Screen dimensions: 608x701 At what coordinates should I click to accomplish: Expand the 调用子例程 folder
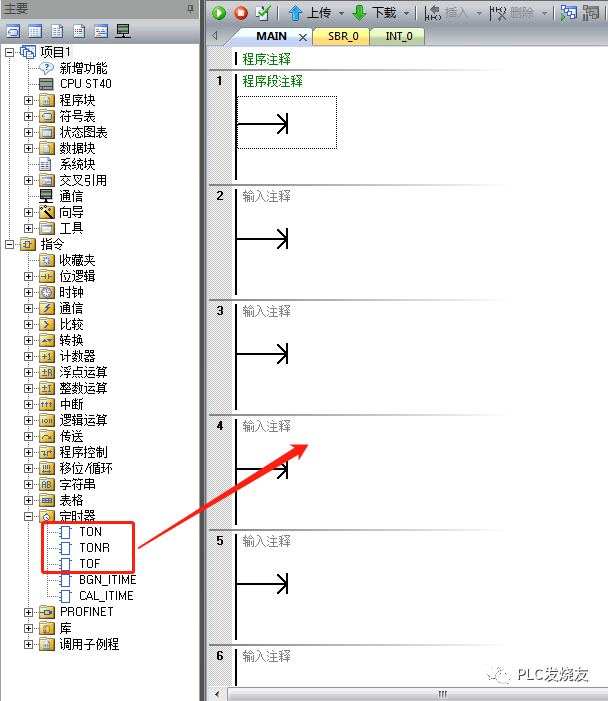pyautogui.click(x=29, y=644)
